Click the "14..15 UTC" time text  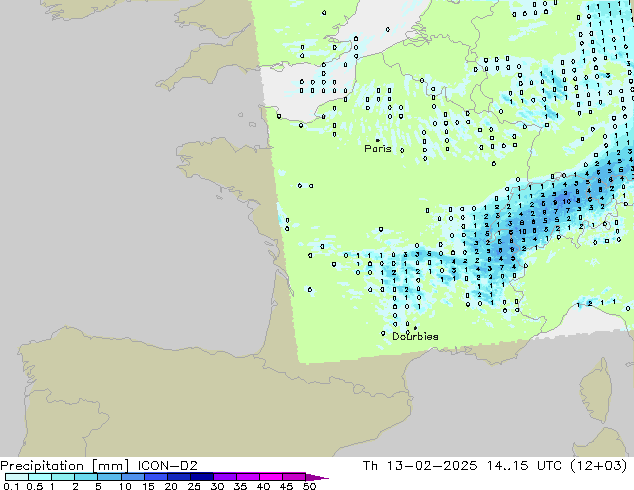pos(524,466)
